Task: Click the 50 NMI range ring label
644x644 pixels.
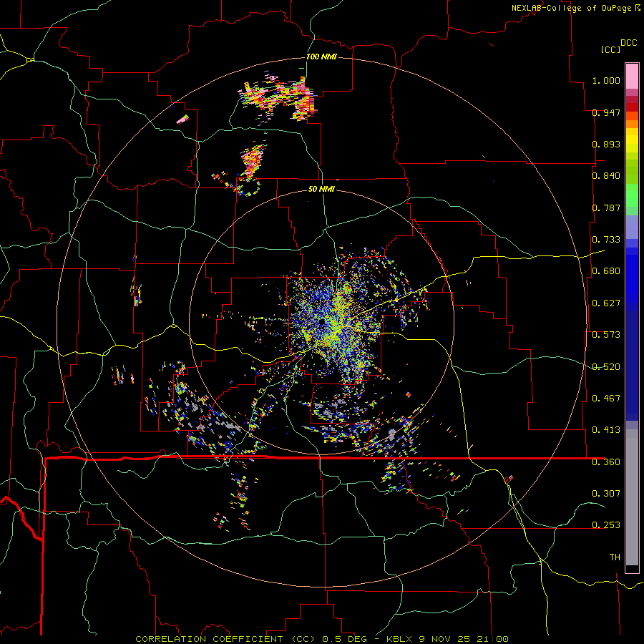Action: pyautogui.click(x=321, y=189)
